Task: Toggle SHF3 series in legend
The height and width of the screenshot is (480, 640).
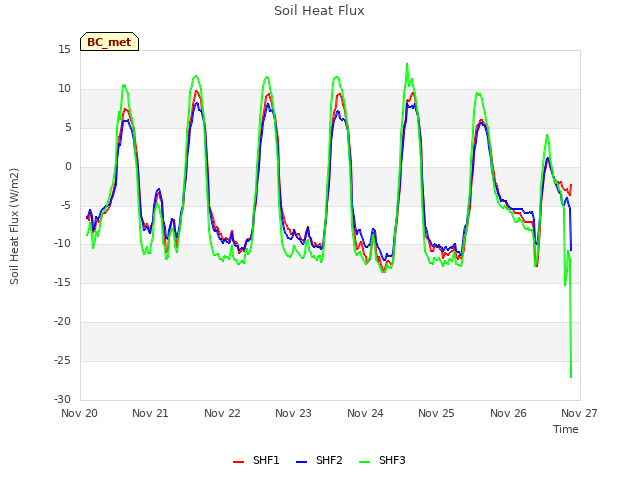Action: tap(382, 460)
